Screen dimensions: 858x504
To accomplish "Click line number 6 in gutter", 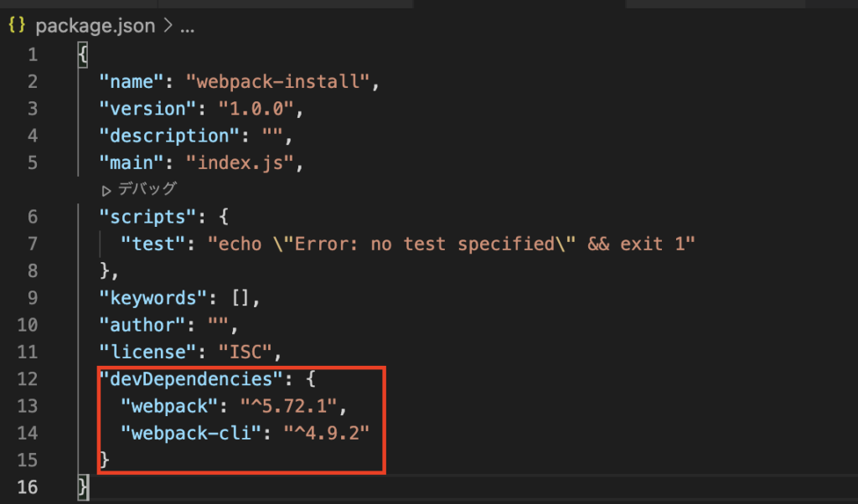I will point(33,217).
